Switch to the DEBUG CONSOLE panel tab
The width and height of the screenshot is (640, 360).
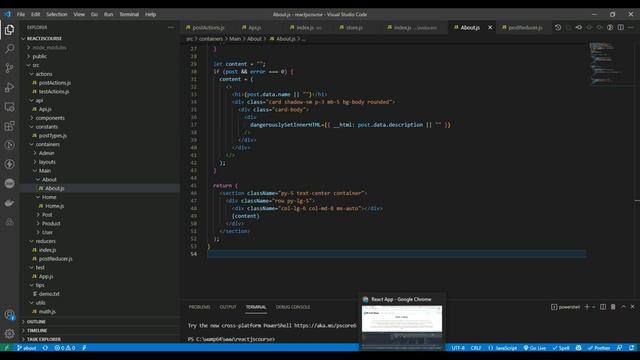293,307
